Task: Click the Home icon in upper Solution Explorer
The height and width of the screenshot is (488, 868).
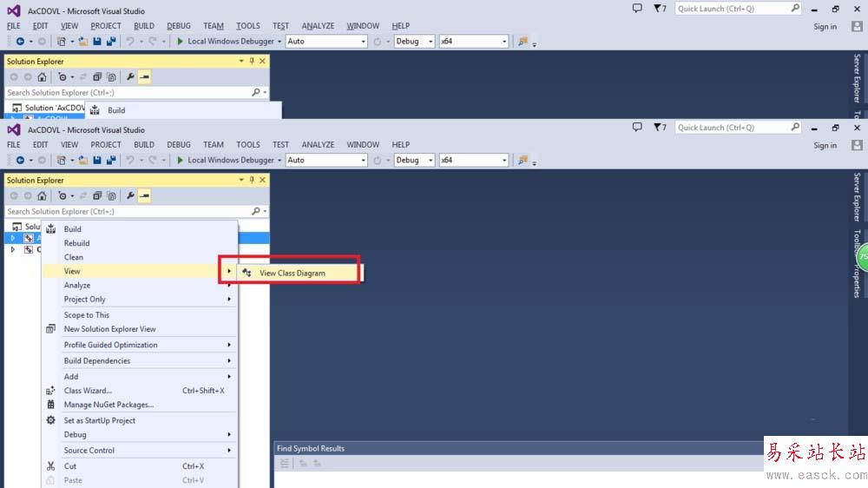Action: coord(42,77)
